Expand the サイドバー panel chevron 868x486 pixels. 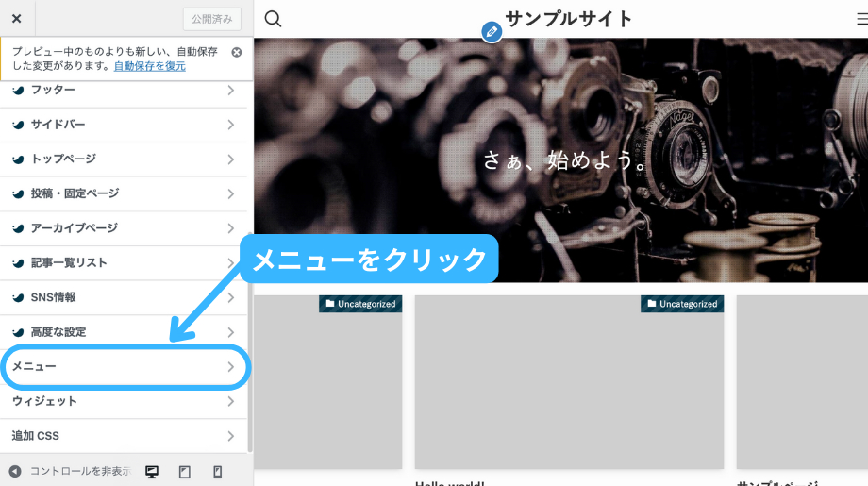230,125
